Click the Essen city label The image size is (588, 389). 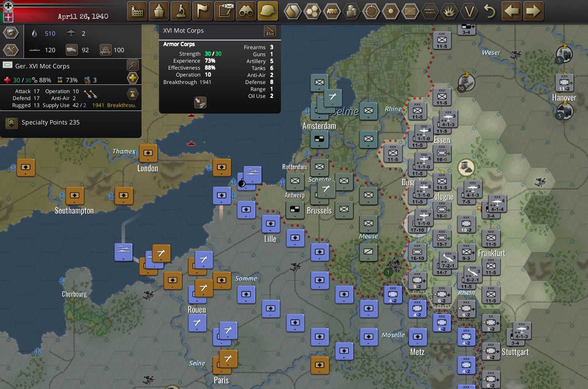click(442, 140)
